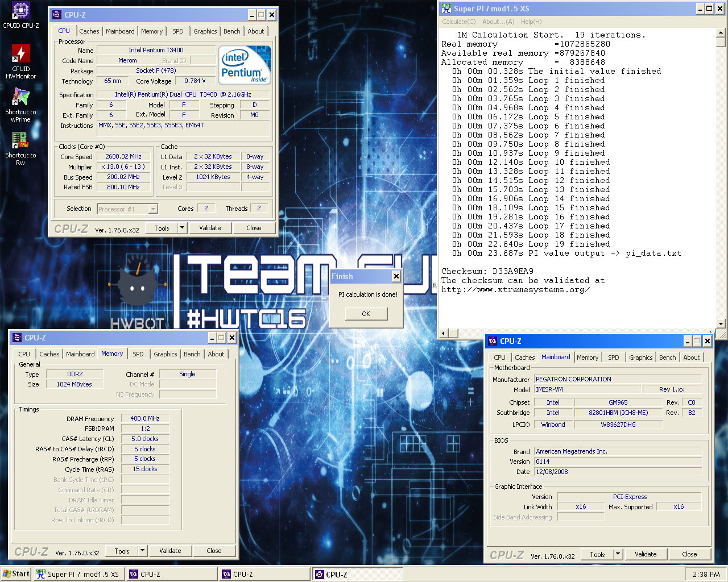Image resolution: width=728 pixels, height=582 pixels.
Task: Switch to Super PI / mod1.5 XS in the taskbar
Action: [78, 574]
